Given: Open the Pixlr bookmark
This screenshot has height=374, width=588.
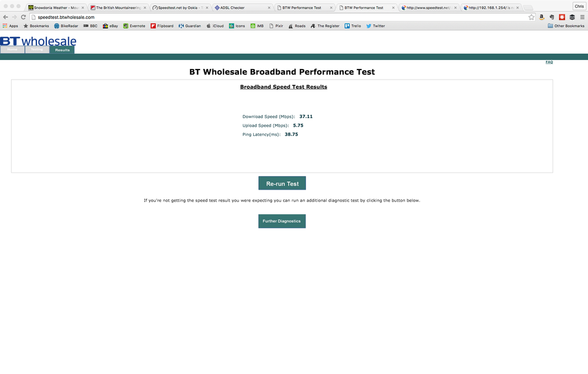Looking at the screenshot, I should tap(276, 26).
